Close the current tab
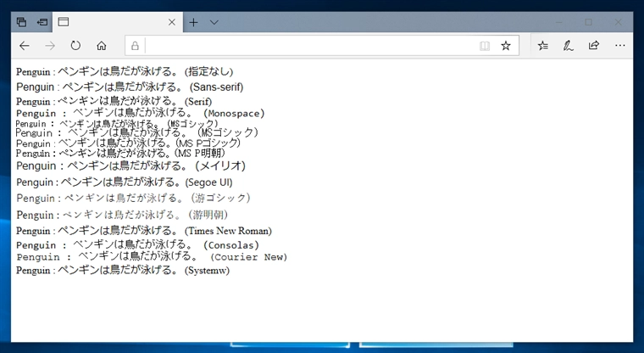 (172, 22)
